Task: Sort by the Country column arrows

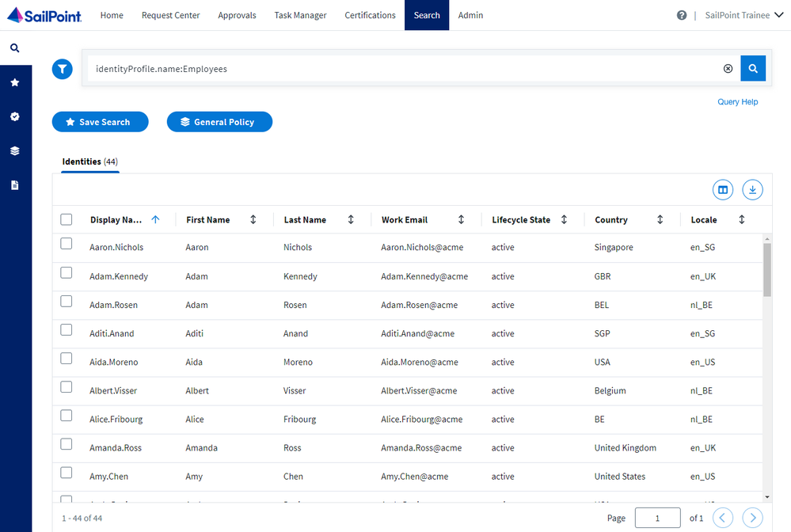Action: click(x=660, y=220)
